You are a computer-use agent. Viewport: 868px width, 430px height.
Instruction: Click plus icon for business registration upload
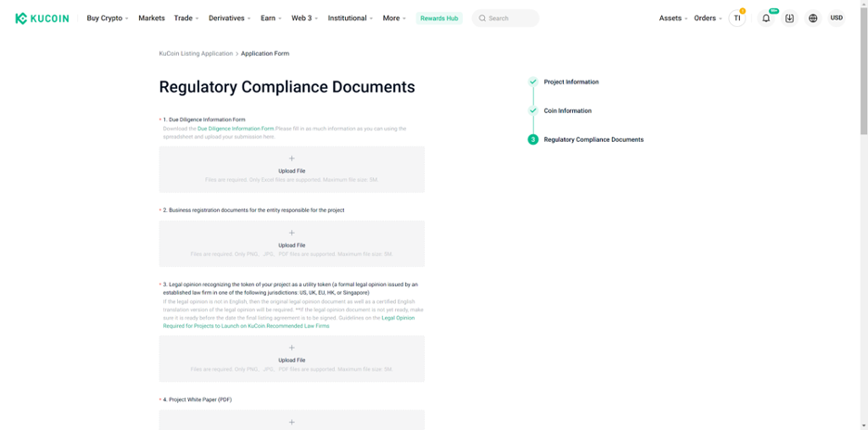291,234
